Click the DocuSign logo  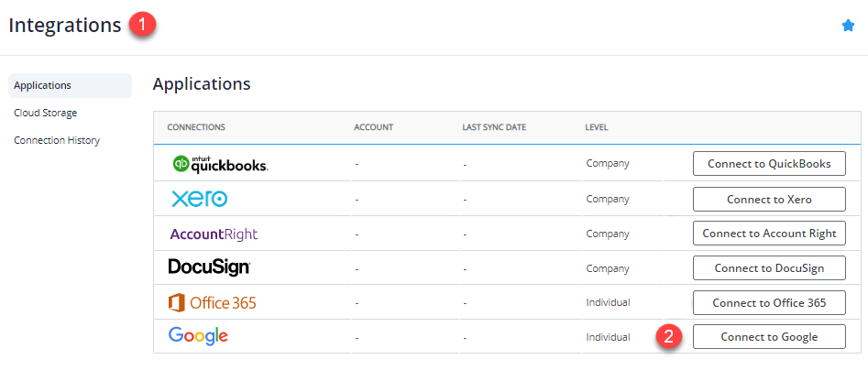(x=209, y=267)
